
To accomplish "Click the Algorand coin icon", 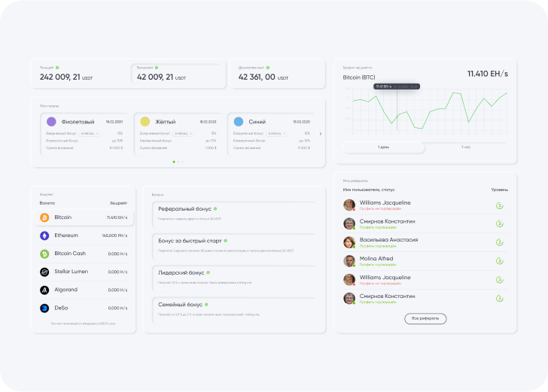I will (x=44, y=290).
